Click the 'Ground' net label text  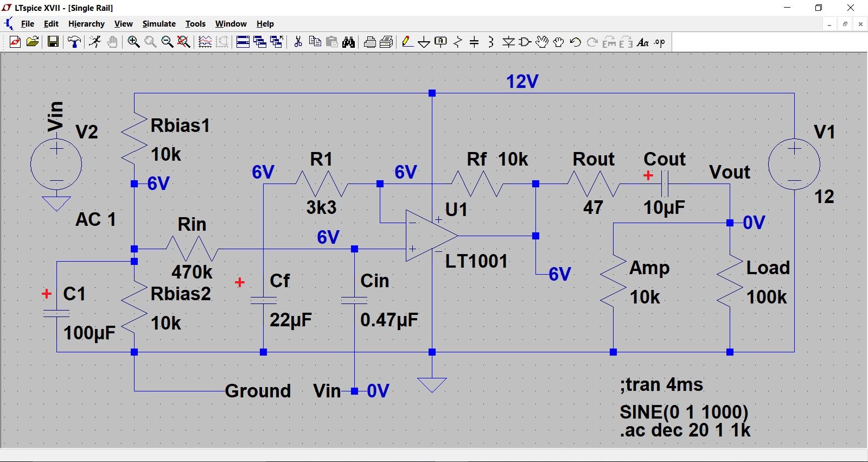point(258,391)
